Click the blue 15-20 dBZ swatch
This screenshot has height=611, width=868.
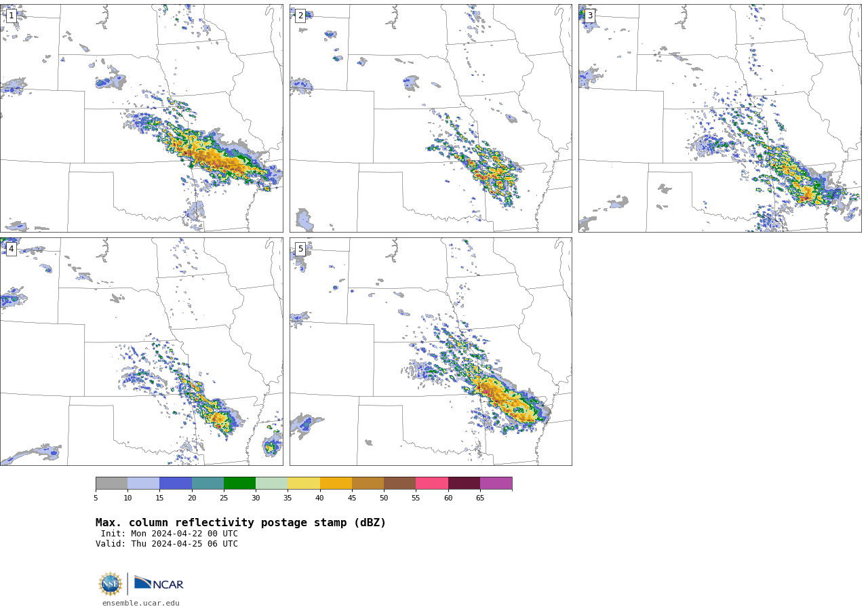(x=176, y=484)
